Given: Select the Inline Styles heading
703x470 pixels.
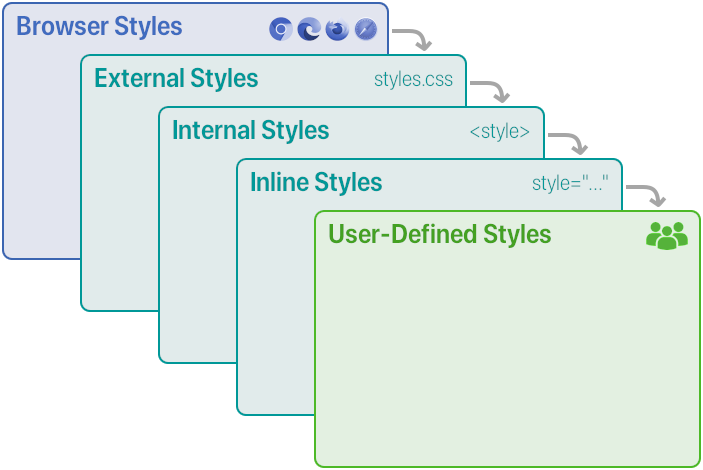Looking at the screenshot, I should pos(316,183).
